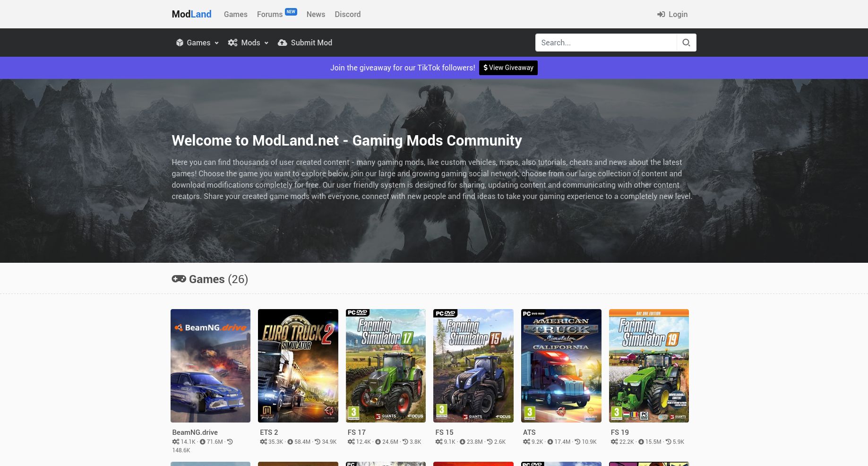Expand the Games dropdown in dark bar
This screenshot has width=868, height=466.
pyautogui.click(x=198, y=43)
